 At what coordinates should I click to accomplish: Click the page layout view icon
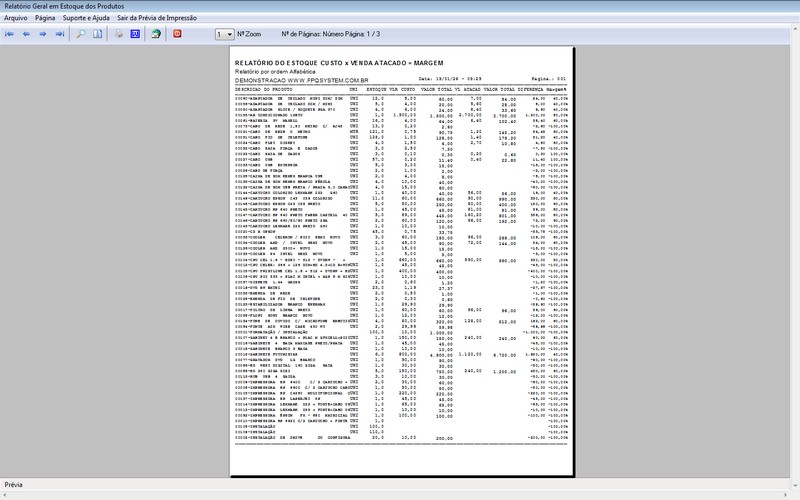(99, 33)
